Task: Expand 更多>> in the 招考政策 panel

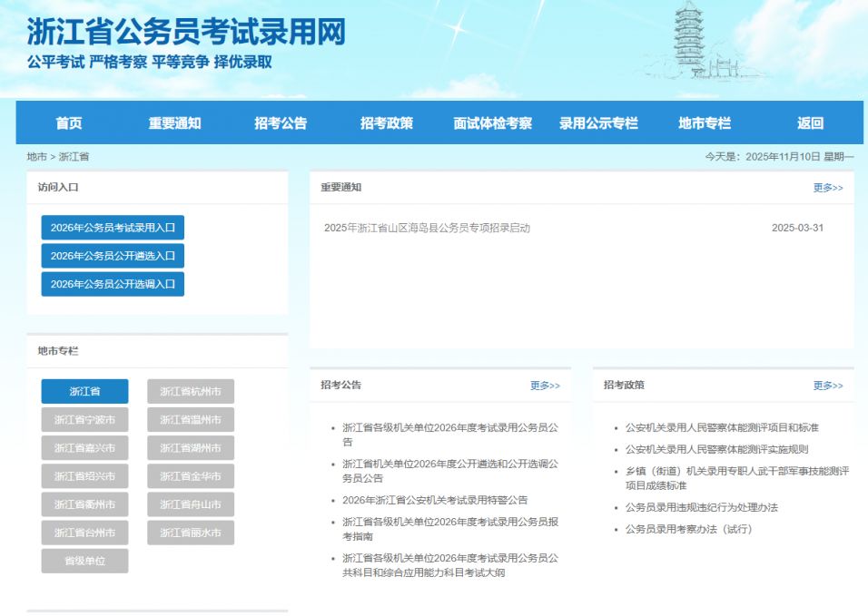Action: [827, 386]
